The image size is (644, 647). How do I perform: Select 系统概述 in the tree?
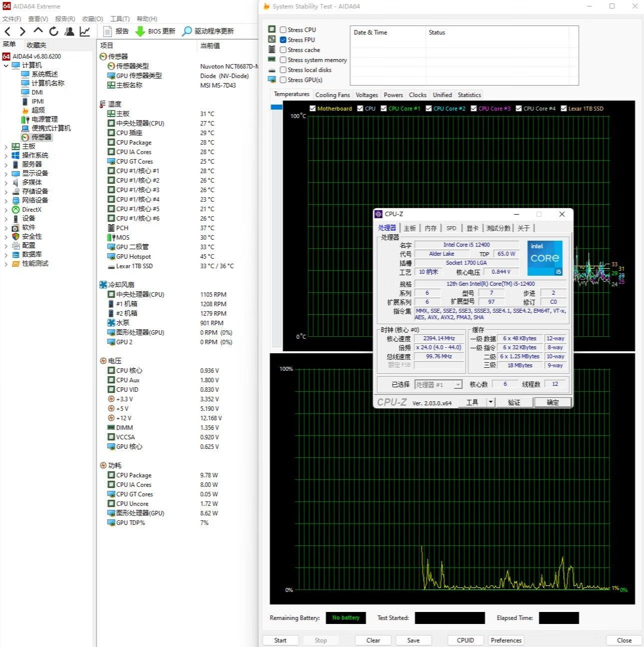[39, 74]
